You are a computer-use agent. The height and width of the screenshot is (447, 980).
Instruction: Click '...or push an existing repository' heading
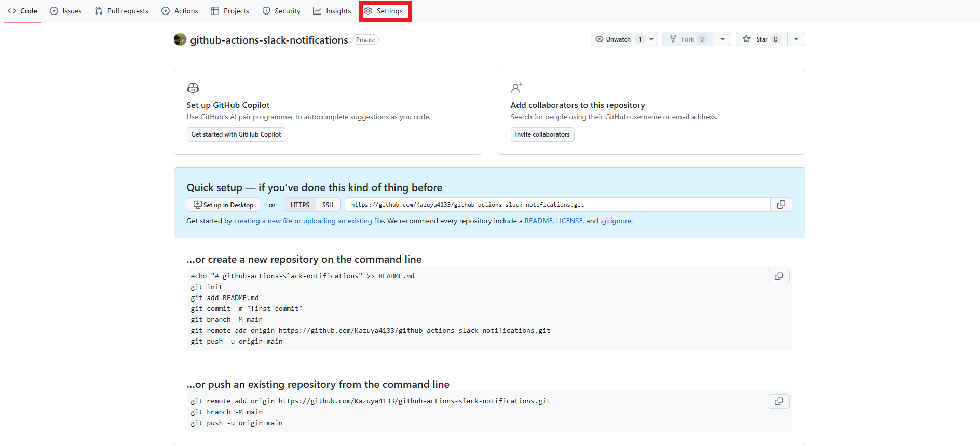[x=318, y=384]
